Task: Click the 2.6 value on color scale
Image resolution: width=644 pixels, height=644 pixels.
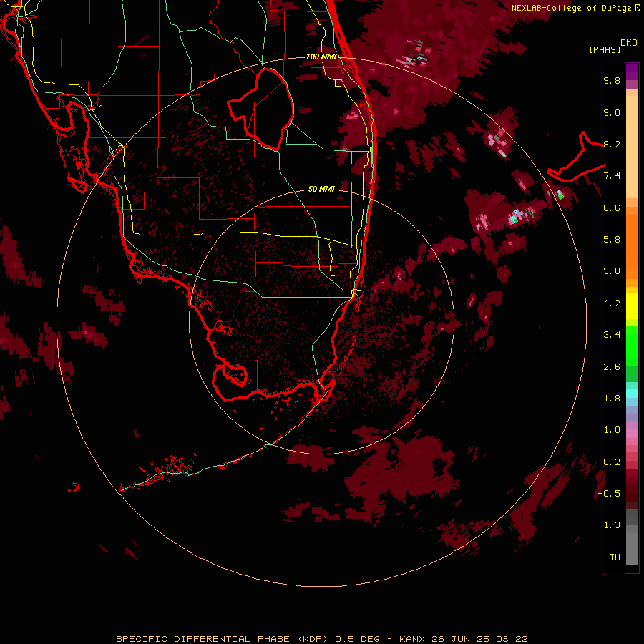Action: [x=612, y=367]
